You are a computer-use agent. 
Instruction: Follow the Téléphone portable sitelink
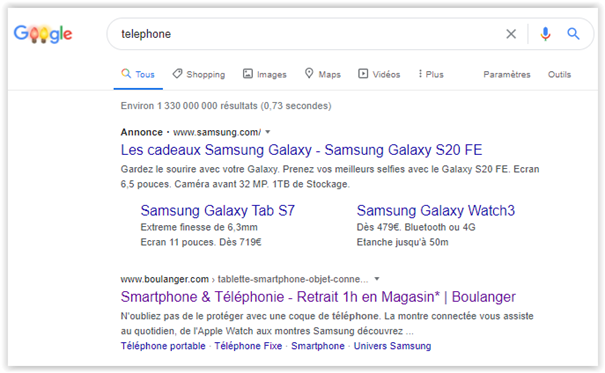point(163,346)
